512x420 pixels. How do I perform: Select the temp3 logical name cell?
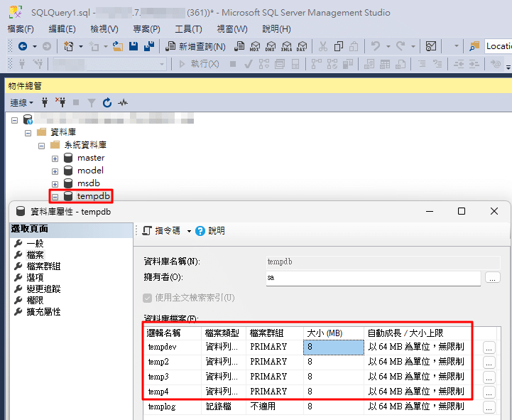click(x=173, y=377)
